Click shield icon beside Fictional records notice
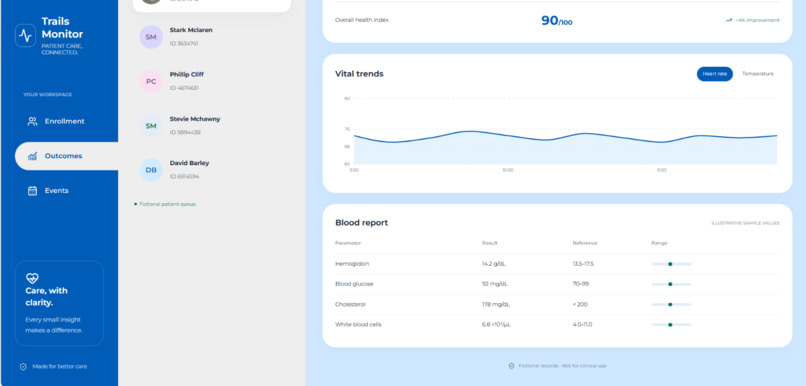This screenshot has width=806, height=386. click(x=511, y=366)
